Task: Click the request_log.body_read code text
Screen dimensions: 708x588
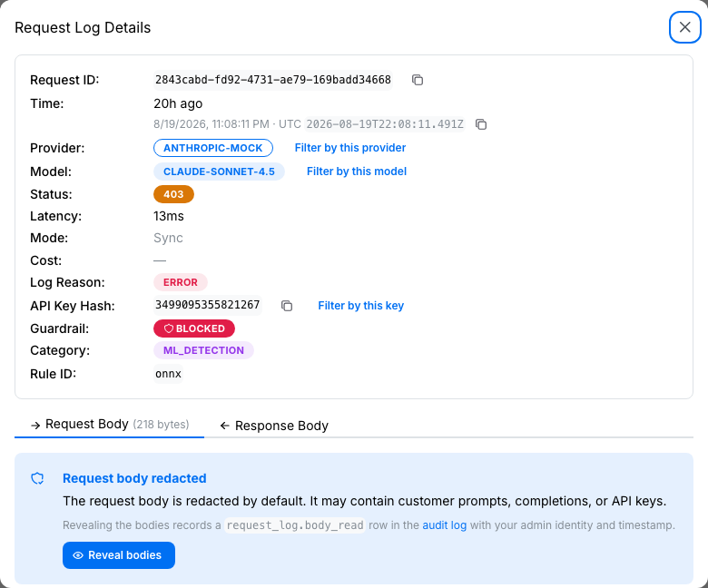Action: pyautogui.click(x=294, y=525)
